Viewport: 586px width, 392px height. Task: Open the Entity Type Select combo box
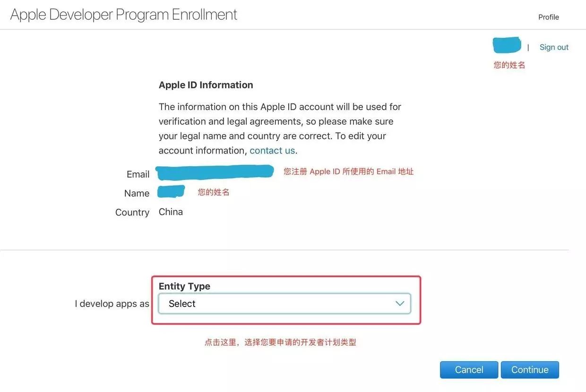[284, 304]
